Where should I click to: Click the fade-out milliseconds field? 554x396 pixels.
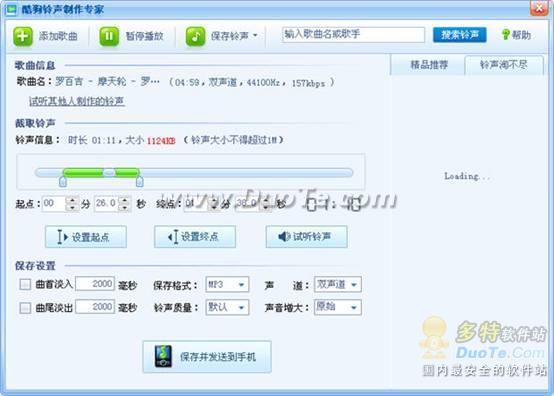coord(95,307)
